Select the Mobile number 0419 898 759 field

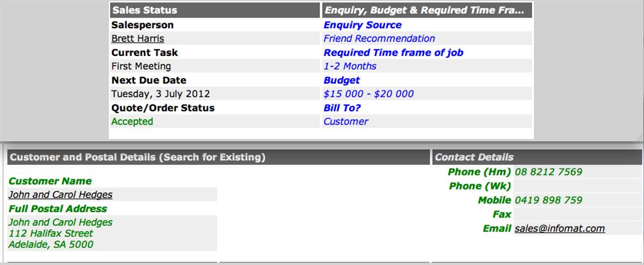577,201
